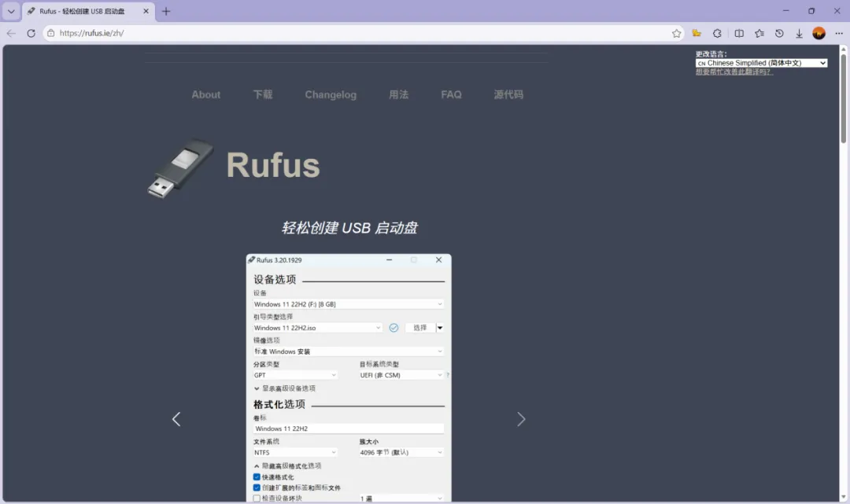Screen dimensions: 850x504
Task: Open bad blocks passes dropdown
Action: pos(401,498)
